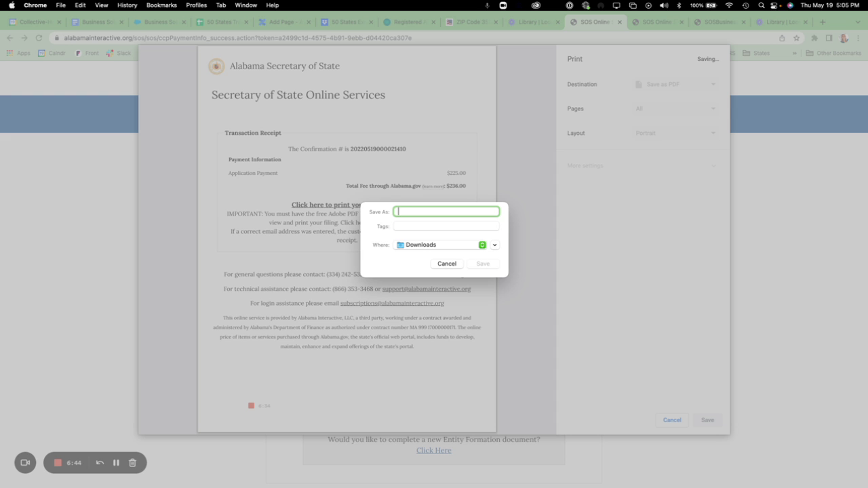
Task: Click the Wi-Fi icon in menu bar
Action: coord(729,5)
